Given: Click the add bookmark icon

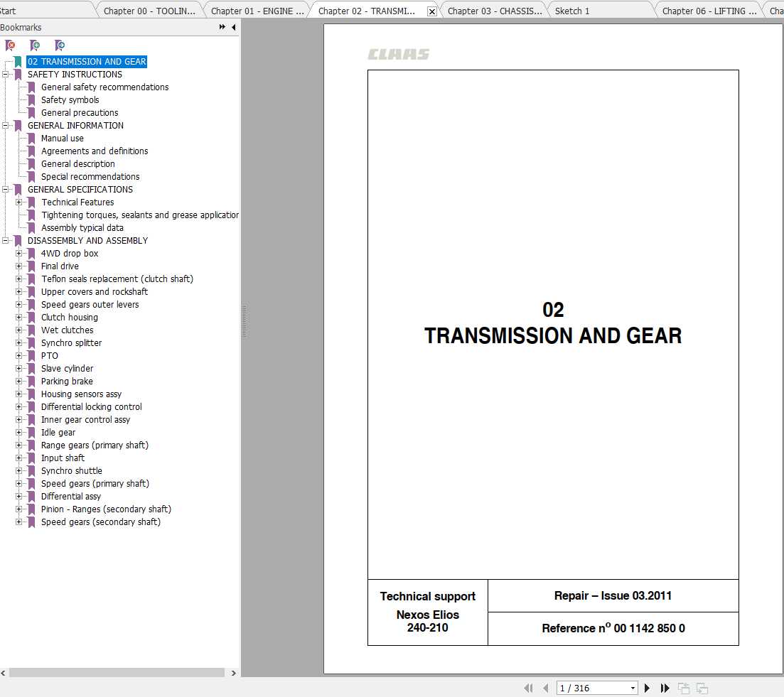Looking at the screenshot, I should 35,45.
